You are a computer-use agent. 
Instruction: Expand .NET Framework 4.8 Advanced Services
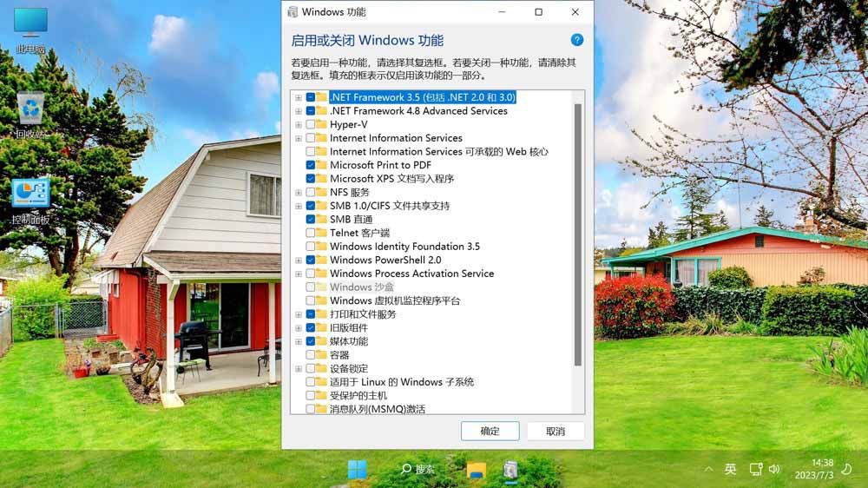[x=299, y=111]
